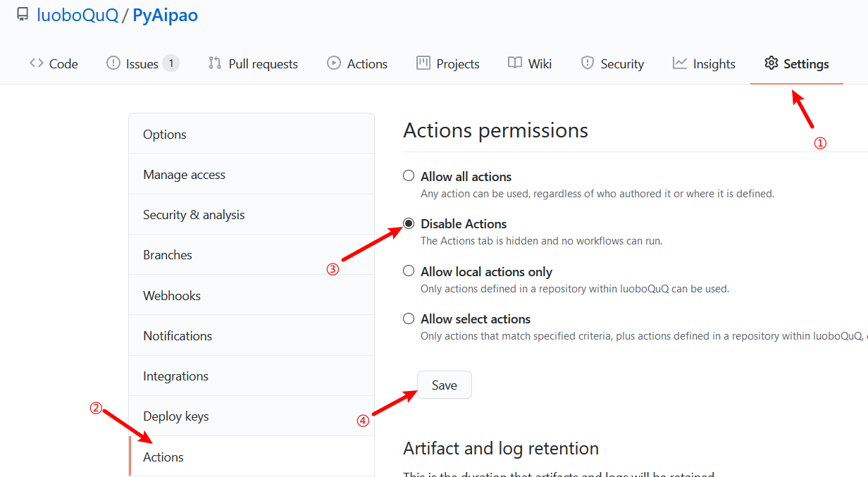The width and height of the screenshot is (868, 477).
Task: Open Notifications settings in sidebar
Action: tap(252, 335)
